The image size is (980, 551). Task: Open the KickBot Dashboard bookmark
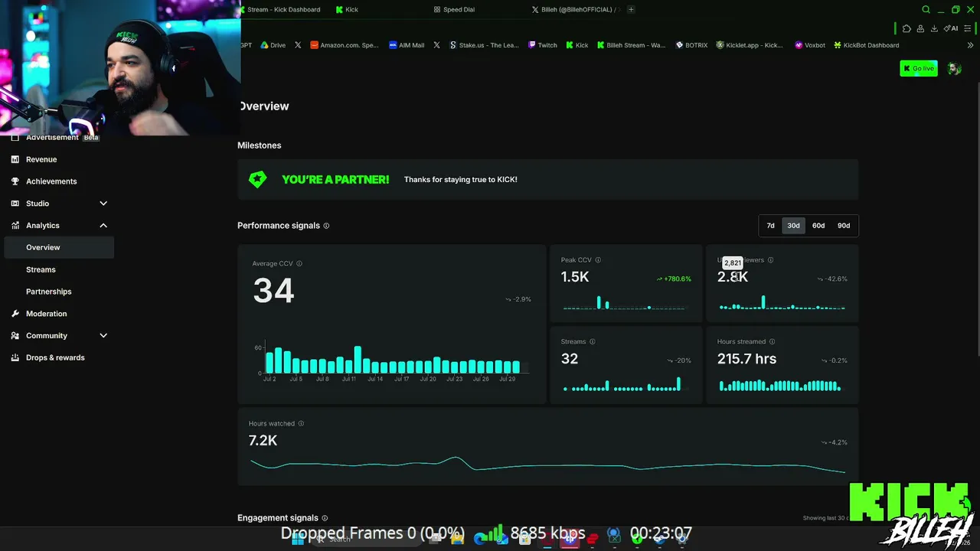(x=866, y=45)
